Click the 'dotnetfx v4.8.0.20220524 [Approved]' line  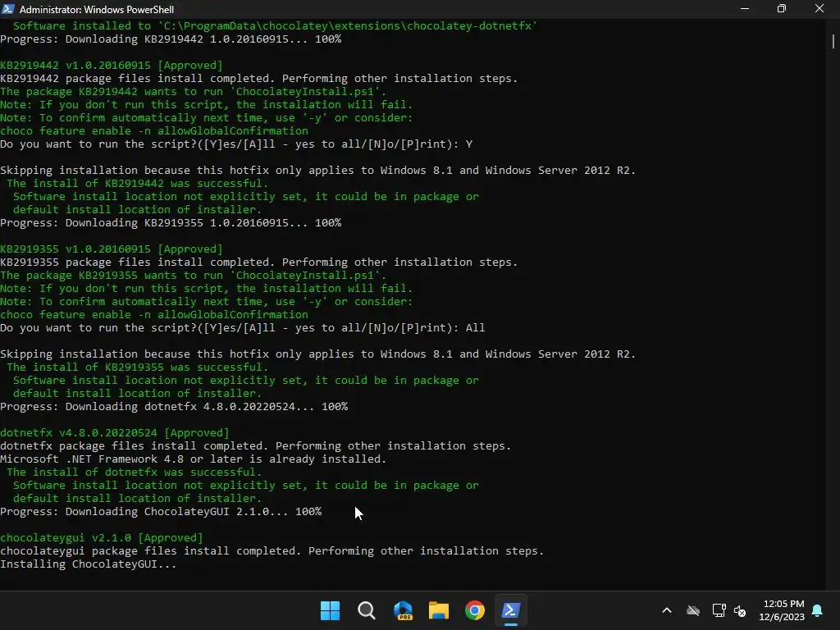115,433
